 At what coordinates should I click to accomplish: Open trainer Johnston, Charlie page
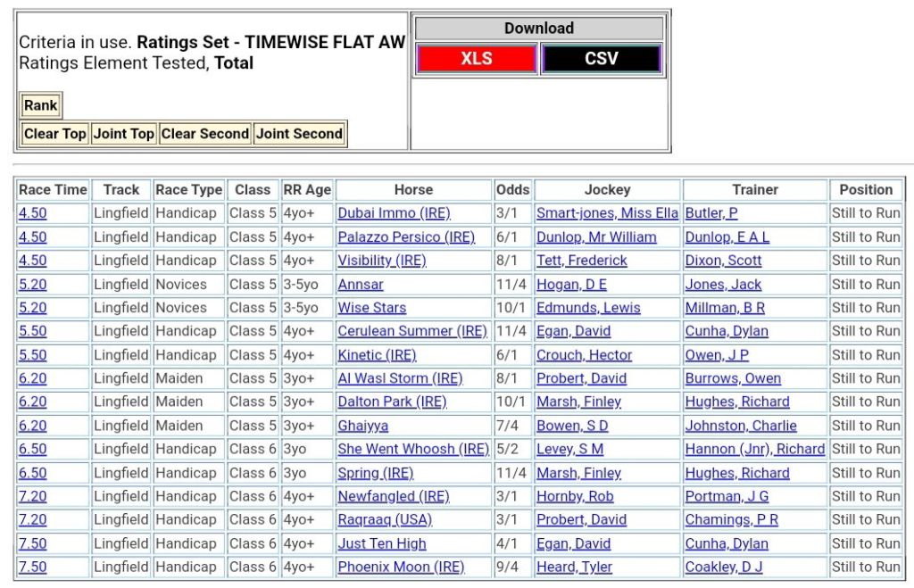(x=740, y=426)
